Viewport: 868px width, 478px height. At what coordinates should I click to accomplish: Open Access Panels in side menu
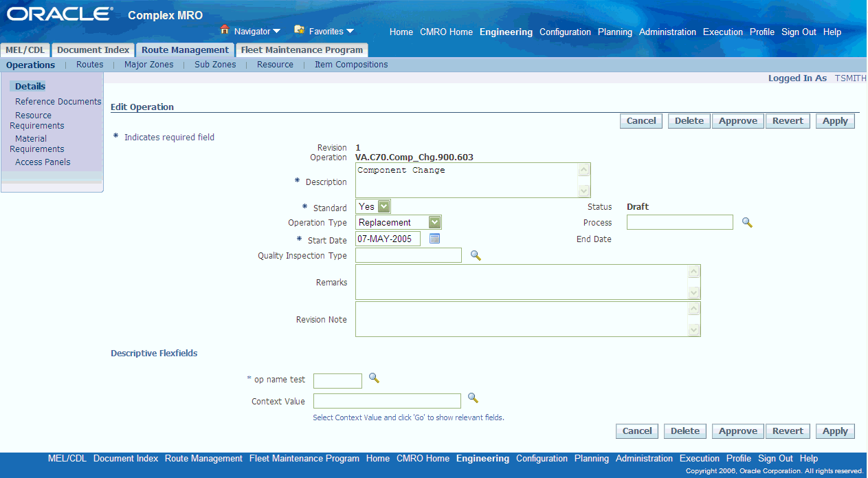click(43, 162)
